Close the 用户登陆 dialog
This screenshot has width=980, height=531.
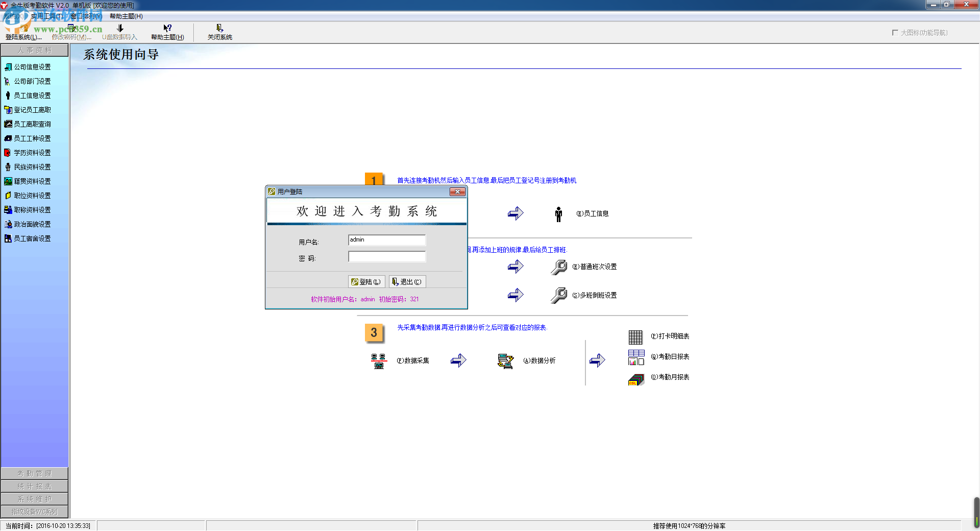pos(457,191)
